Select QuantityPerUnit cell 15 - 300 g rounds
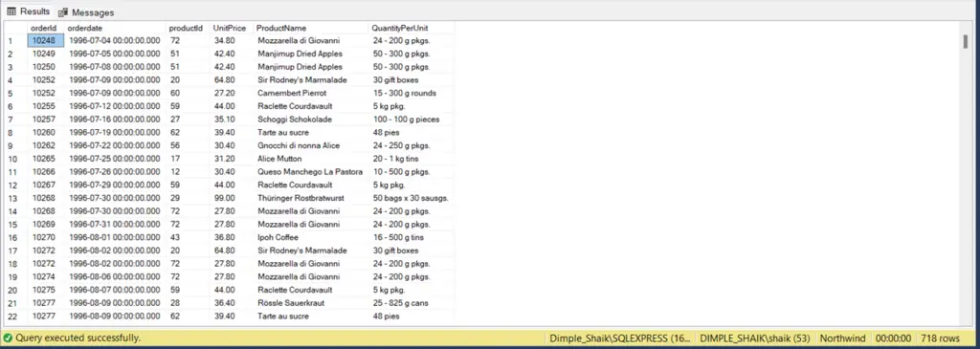Image resolution: width=980 pixels, height=349 pixels. [x=412, y=93]
